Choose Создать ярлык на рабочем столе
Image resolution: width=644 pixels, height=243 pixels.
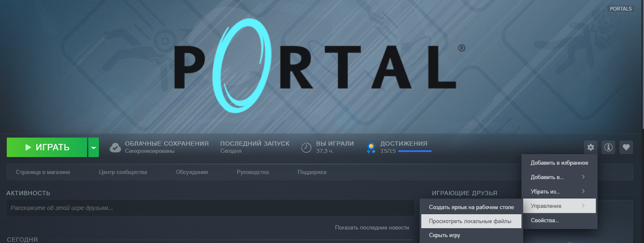point(471,207)
